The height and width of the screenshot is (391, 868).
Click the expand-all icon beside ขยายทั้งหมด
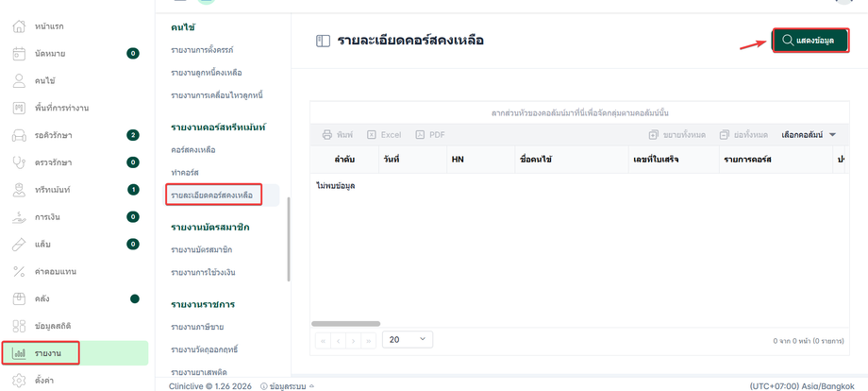click(653, 134)
